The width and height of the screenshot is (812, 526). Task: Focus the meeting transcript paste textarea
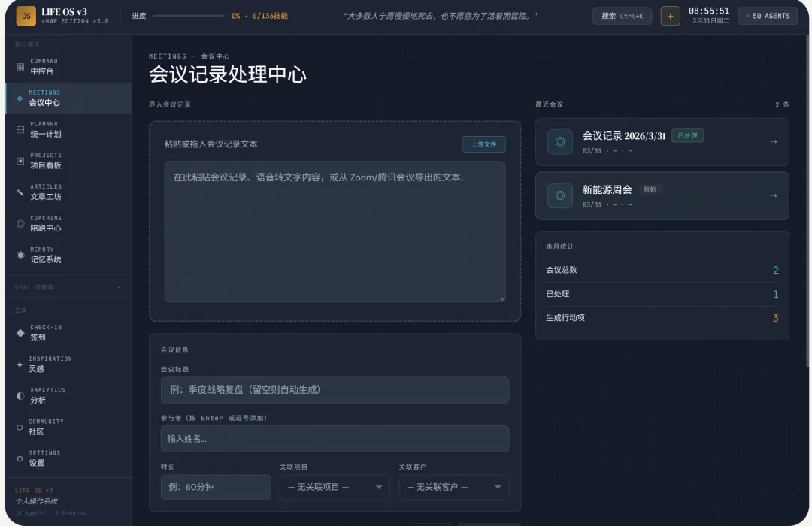(x=335, y=231)
